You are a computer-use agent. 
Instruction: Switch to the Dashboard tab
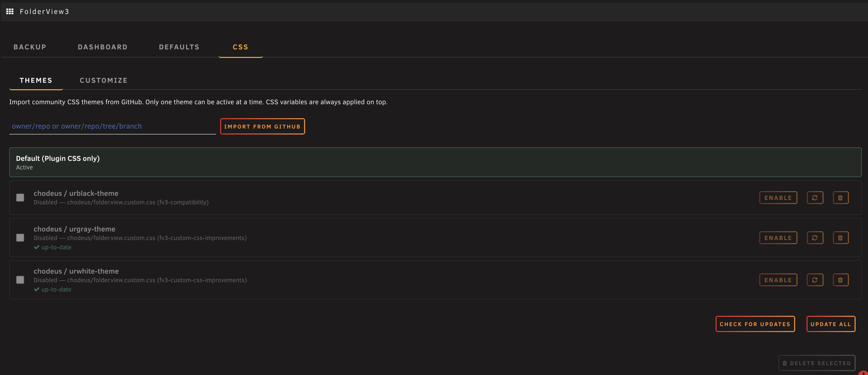tap(103, 47)
